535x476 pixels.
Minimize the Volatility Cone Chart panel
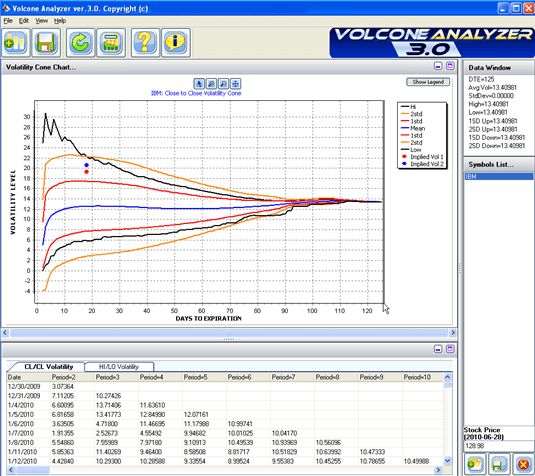tap(438, 66)
